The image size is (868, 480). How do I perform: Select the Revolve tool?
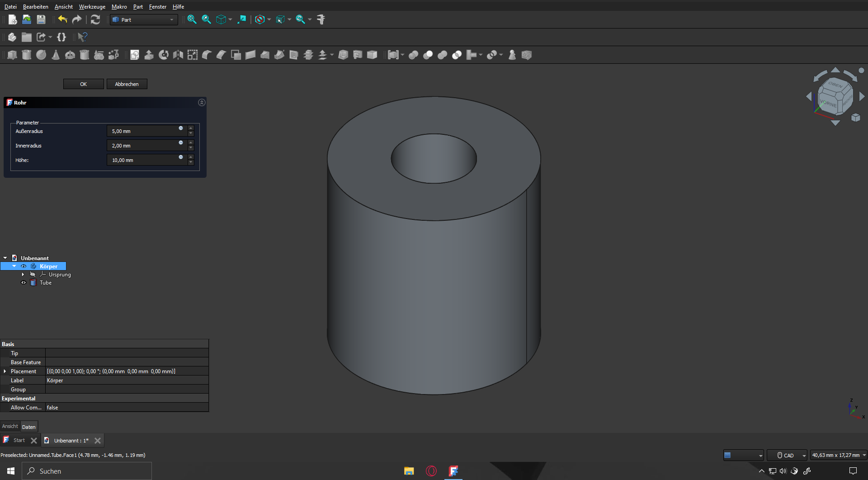[x=164, y=55]
